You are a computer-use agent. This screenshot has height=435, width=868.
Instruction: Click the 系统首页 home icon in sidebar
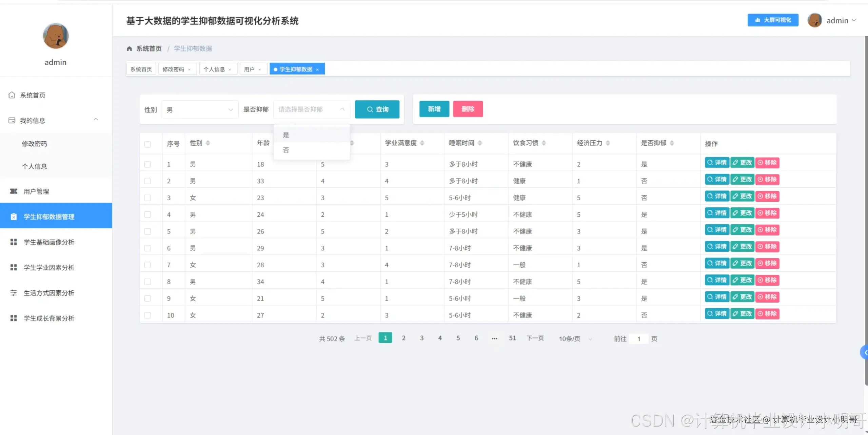tap(12, 95)
